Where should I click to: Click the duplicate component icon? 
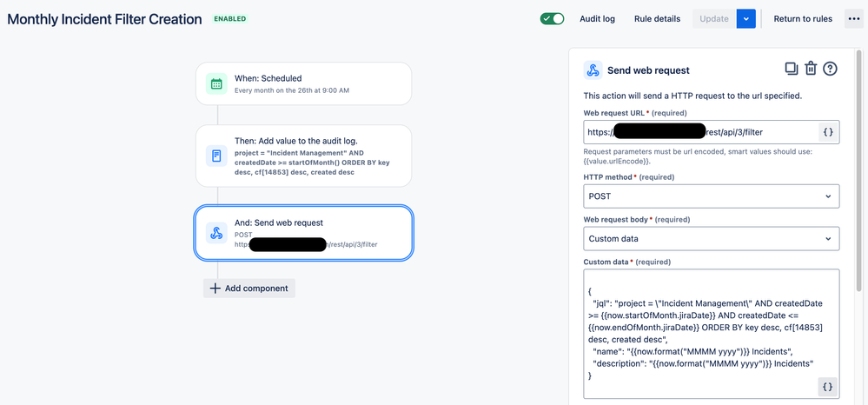pyautogui.click(x=791, y=69)
